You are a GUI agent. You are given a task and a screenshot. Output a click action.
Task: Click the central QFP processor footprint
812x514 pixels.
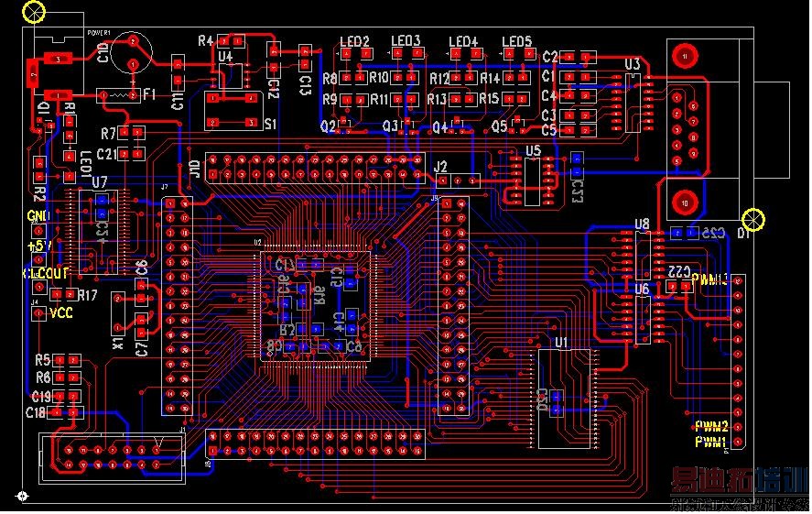click(x=316, y=307)
